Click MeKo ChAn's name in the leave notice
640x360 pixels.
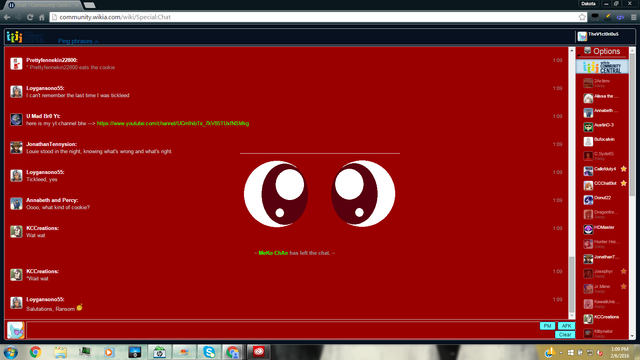click(273, 253)
